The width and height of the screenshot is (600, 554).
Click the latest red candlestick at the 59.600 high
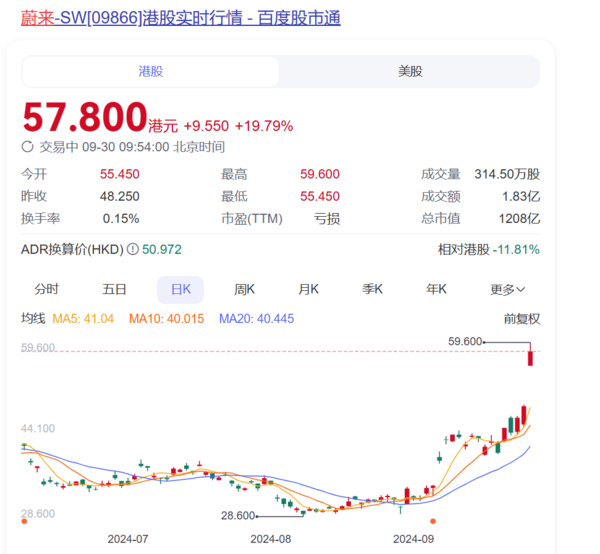tap(530, 356)
